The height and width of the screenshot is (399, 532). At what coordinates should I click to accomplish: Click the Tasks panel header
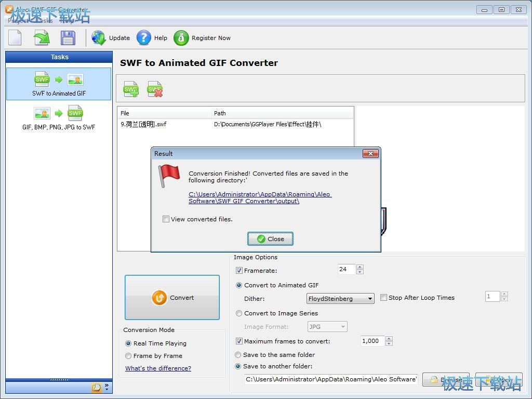pyautogui.click(x=59, y=57)
